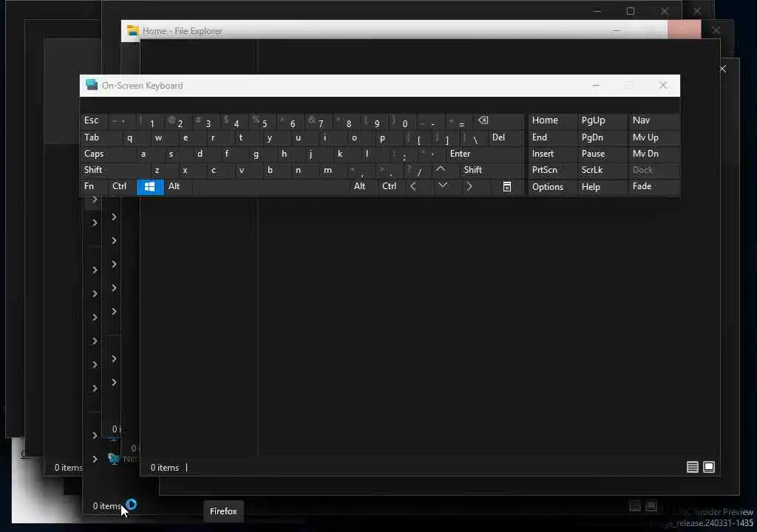Close the Home - File Explorer window

pos(684,30)
